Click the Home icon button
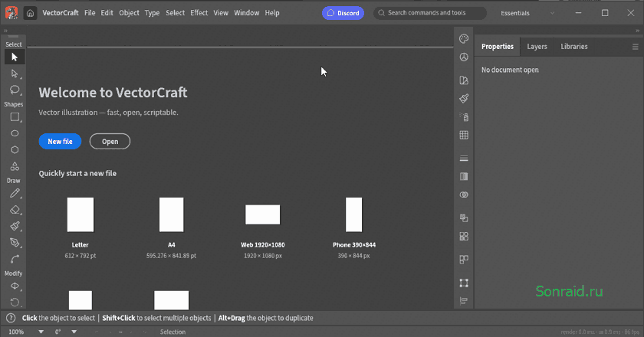 coord(30,13)
